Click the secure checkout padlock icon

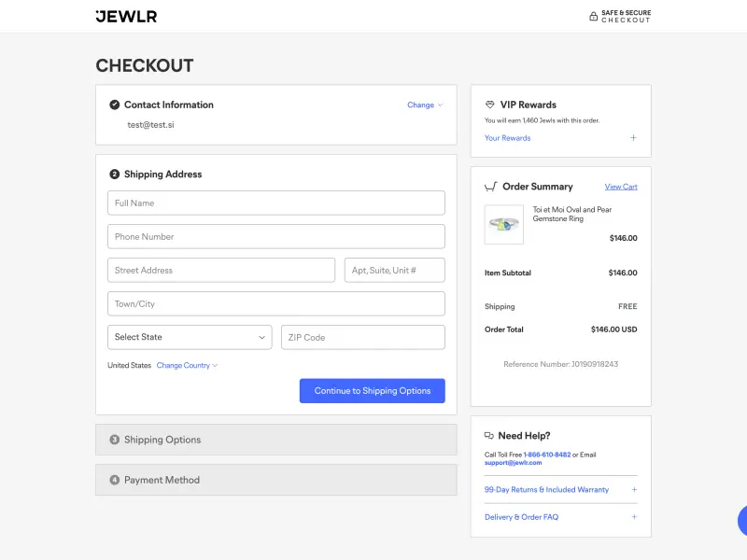tap(593, 16)
